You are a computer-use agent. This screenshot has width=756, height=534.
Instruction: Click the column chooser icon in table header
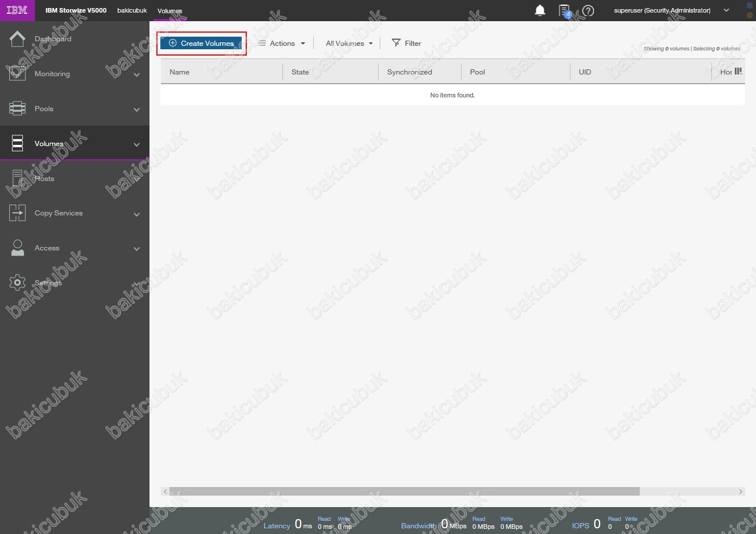(x=738, y=72)
